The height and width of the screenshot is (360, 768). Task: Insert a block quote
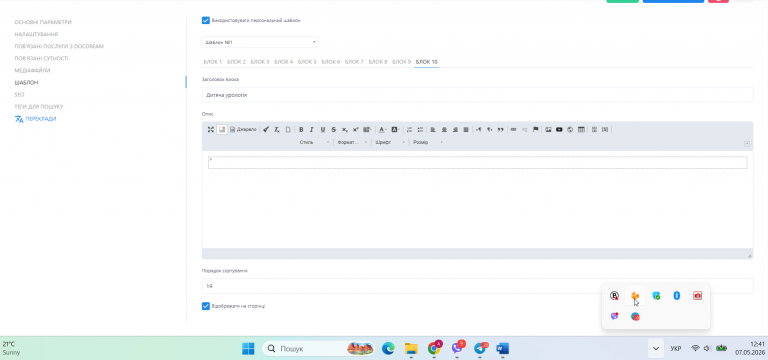tap(501, 130)
